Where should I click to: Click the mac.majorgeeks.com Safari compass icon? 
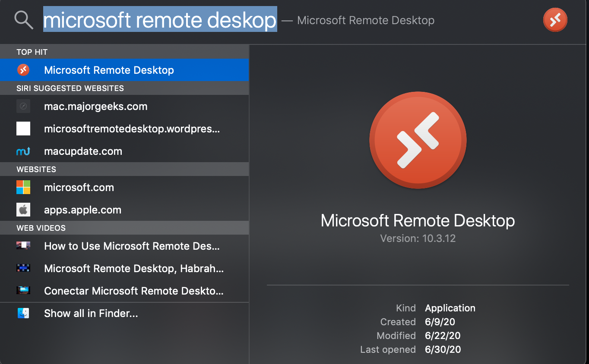pyautogui.click(x=23, y=106)
